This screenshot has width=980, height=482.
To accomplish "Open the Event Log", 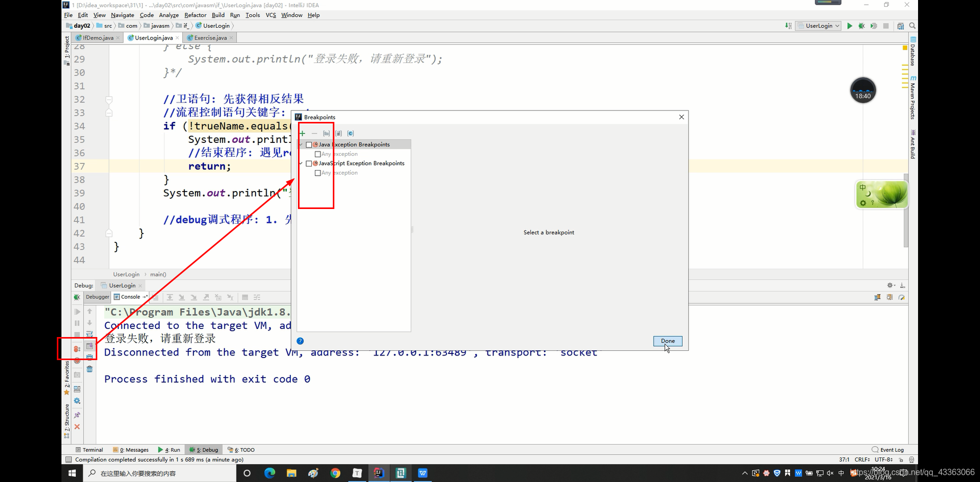I will click(x=888, y=450).
